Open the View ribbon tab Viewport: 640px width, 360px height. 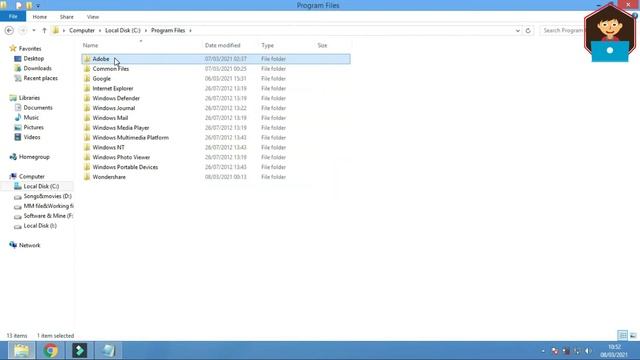point(93,17)
